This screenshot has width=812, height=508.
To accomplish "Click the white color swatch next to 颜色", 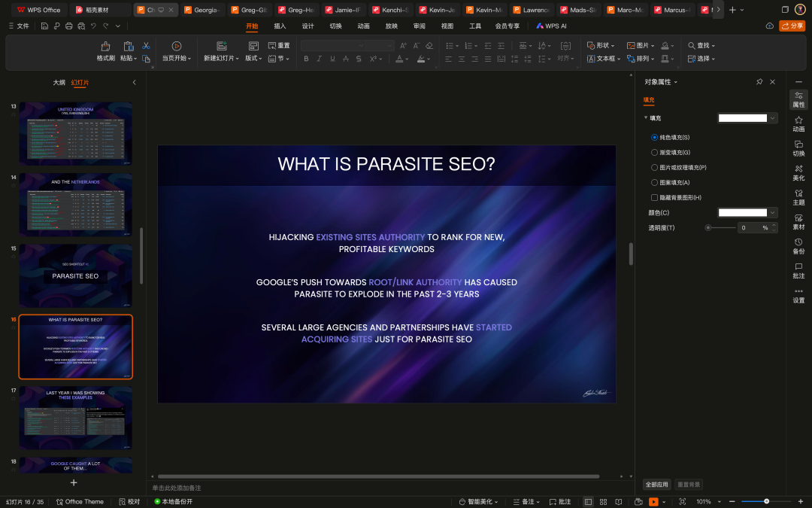I will [x=743, y=212].
